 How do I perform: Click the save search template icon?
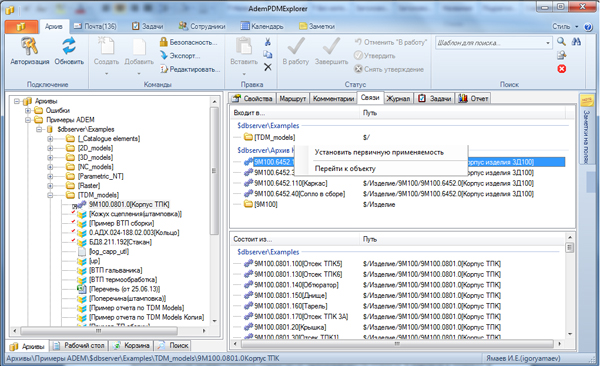tap(561, 56)
